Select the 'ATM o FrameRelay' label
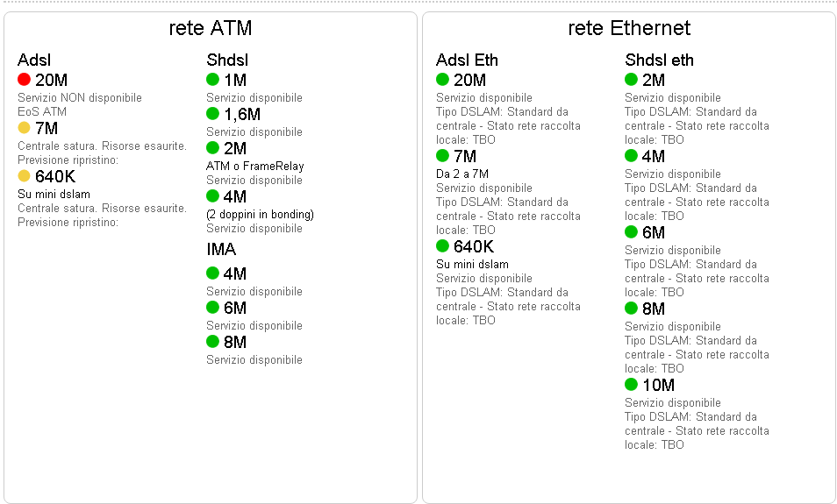 [255, 166]
